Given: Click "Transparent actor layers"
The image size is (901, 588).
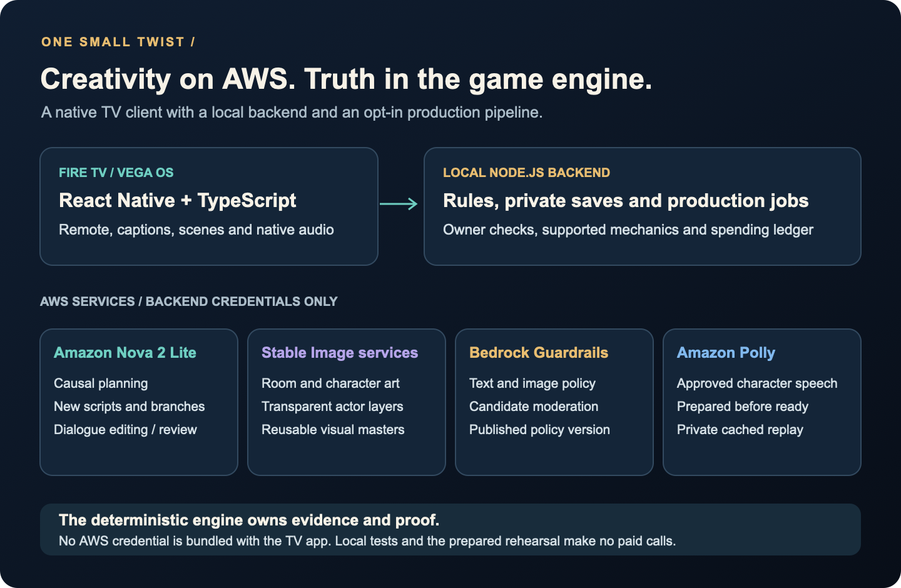Looking at the screenshot, I should point(332,407).
